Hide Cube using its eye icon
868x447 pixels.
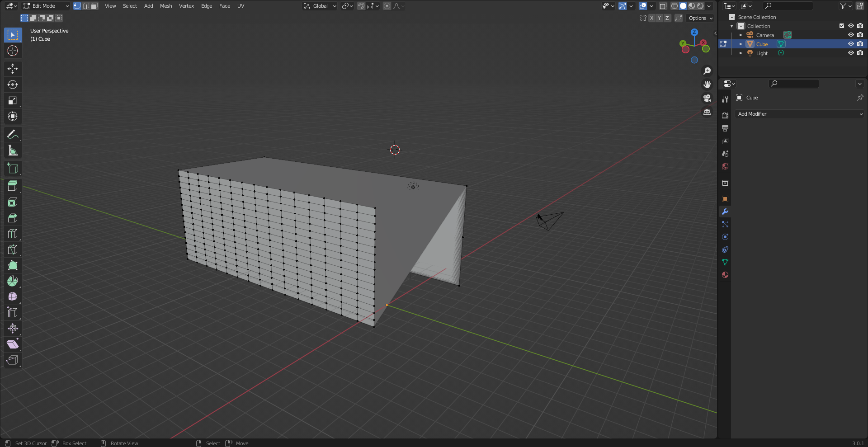point(851,44)
